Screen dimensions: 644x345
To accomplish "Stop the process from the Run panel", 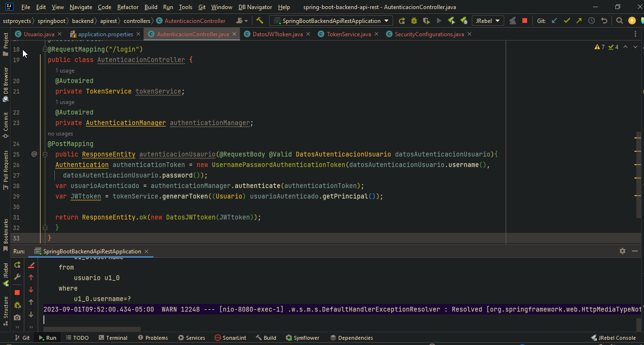I will [17, 293].
